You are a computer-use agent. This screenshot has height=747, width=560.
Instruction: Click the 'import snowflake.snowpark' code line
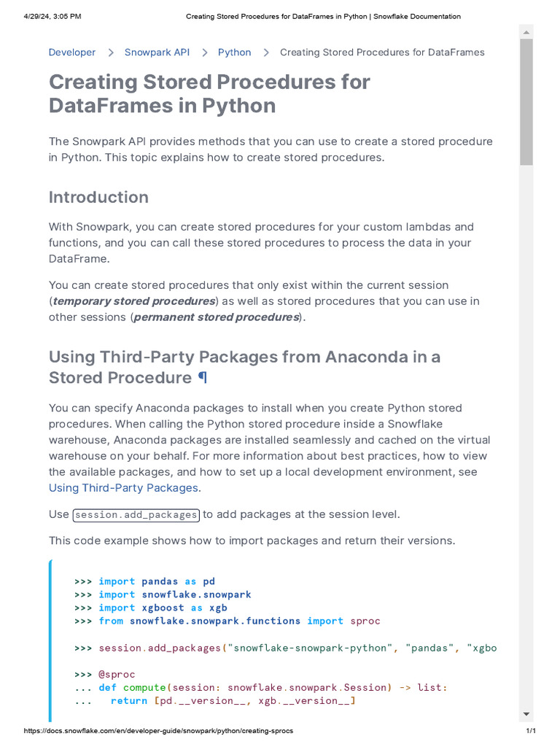(163, 595)
